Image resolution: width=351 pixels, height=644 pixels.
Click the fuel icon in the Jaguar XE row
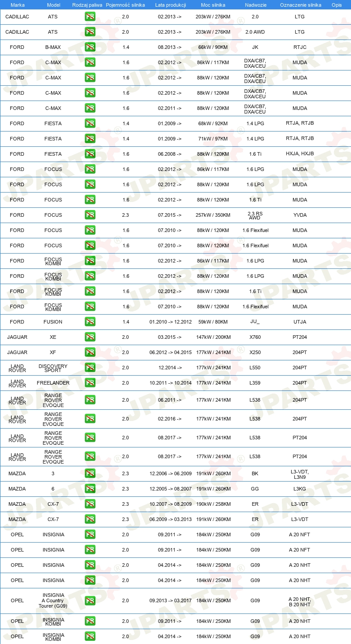(90, 337)
